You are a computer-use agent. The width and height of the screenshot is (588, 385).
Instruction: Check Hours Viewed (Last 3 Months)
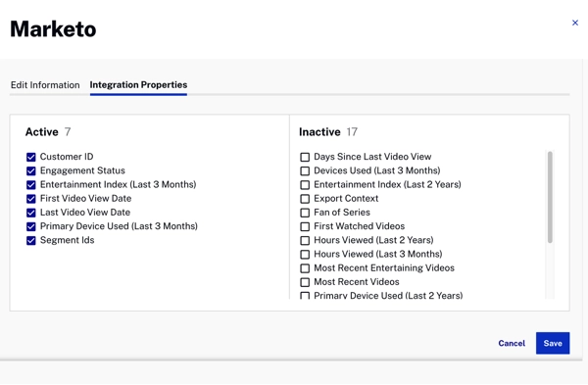click(x=305, y=254)
